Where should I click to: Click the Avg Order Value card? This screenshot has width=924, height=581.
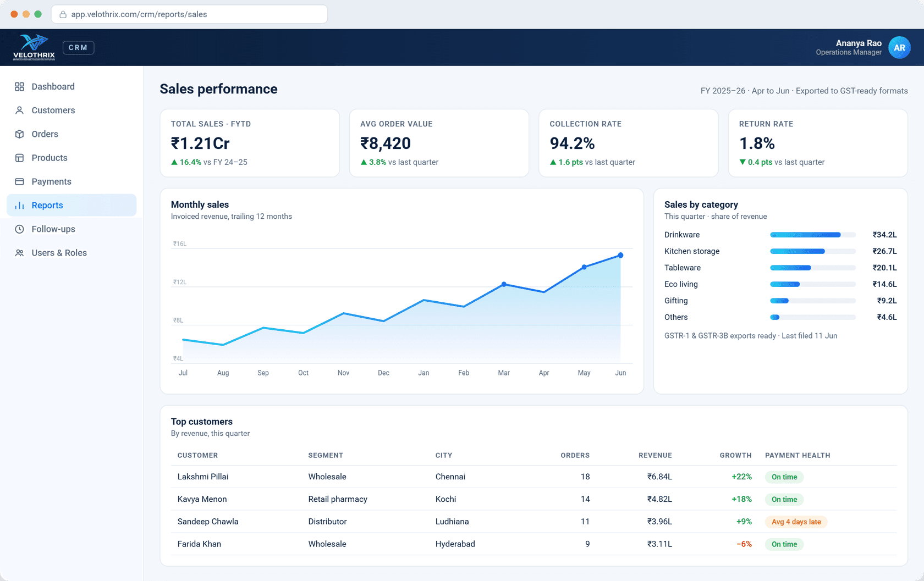pos(439,143)
